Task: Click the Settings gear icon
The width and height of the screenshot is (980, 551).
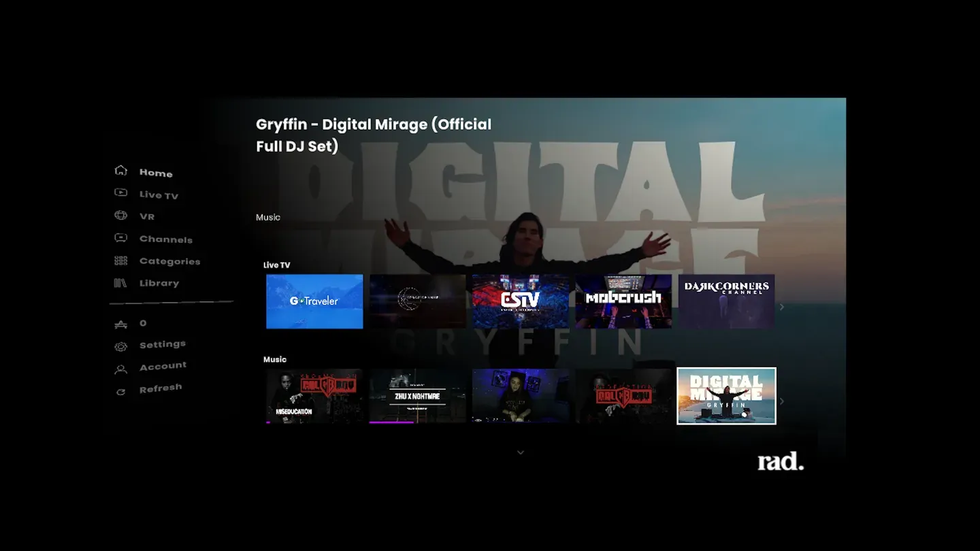Action: pyautogui.click(x=120, y=346)
